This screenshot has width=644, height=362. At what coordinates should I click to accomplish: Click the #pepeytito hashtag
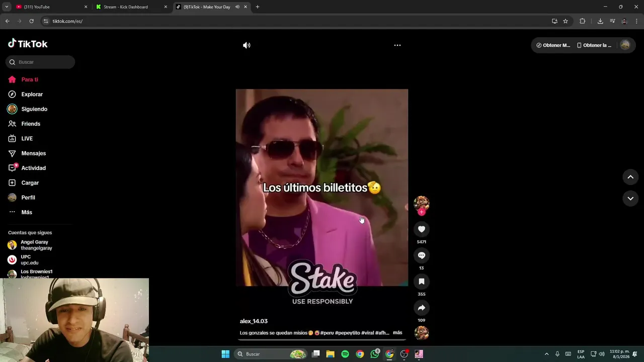[347, 333]
